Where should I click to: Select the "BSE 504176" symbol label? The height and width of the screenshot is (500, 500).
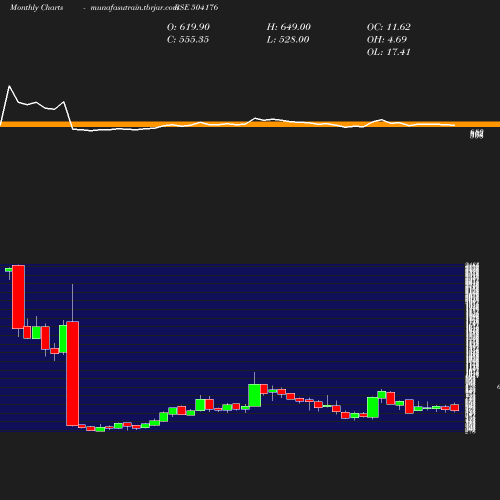tap(197, 7)
